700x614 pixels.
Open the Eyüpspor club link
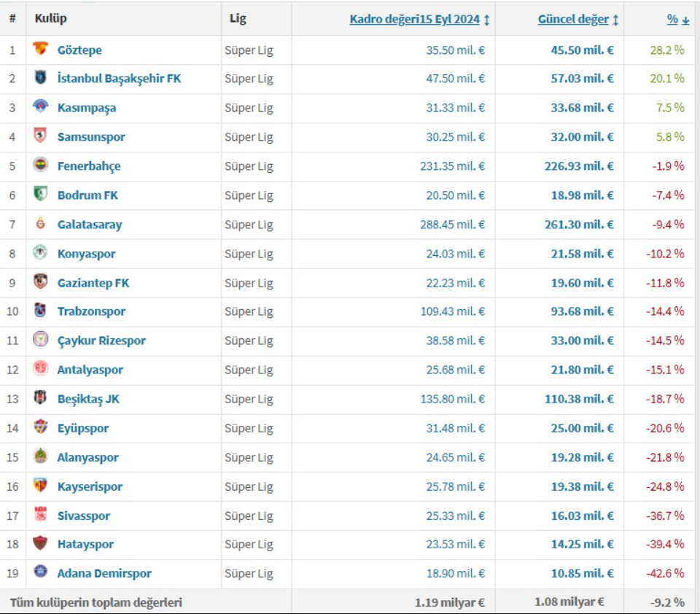point(83,429)
